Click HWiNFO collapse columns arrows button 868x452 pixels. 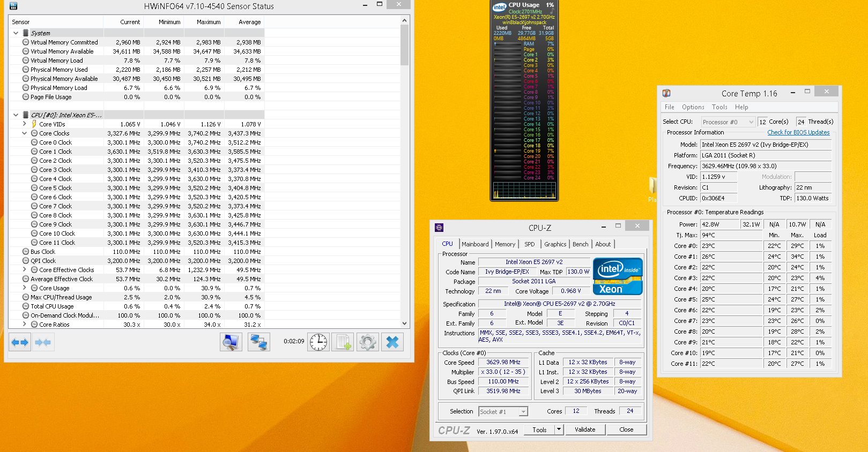click(43, 342)
